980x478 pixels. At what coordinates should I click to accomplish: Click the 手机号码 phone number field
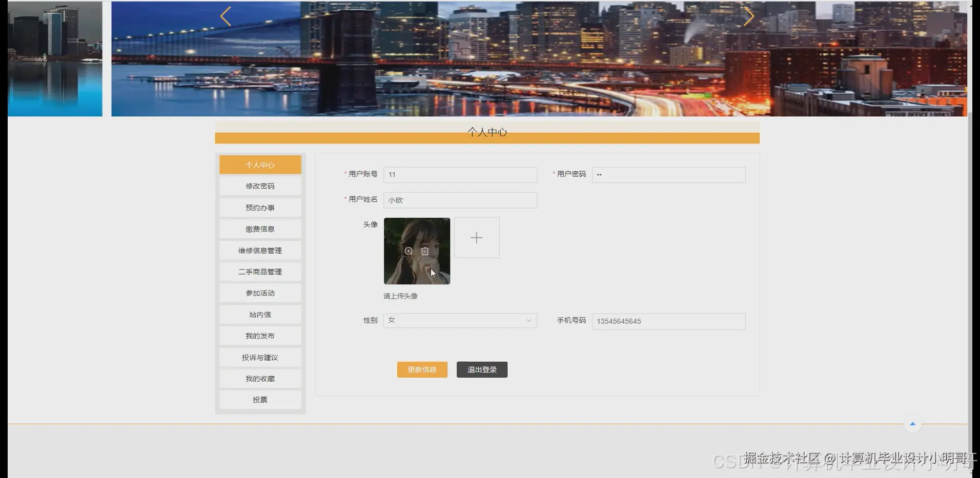(x=668, y=321)
